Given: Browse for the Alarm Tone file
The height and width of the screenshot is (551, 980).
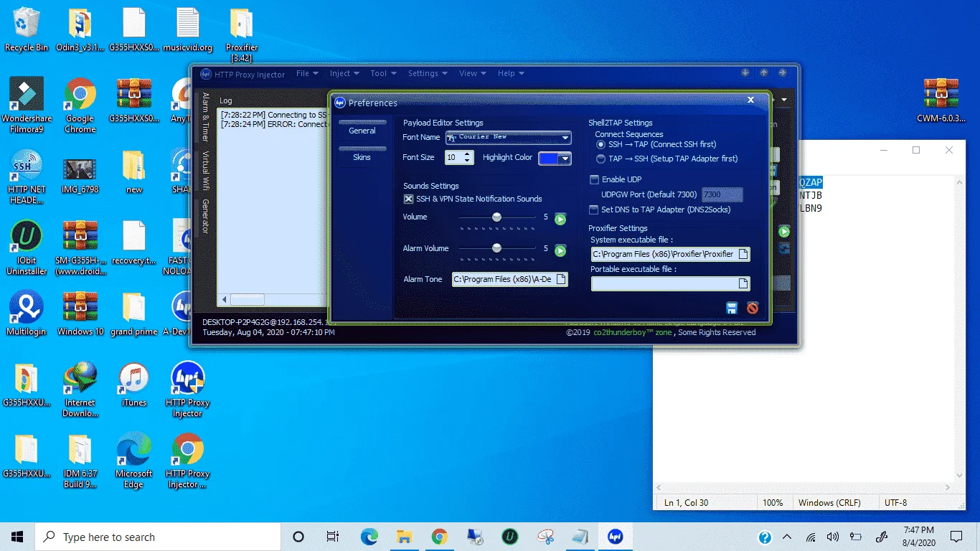Looking at the screenshot, I should [562, 279].
